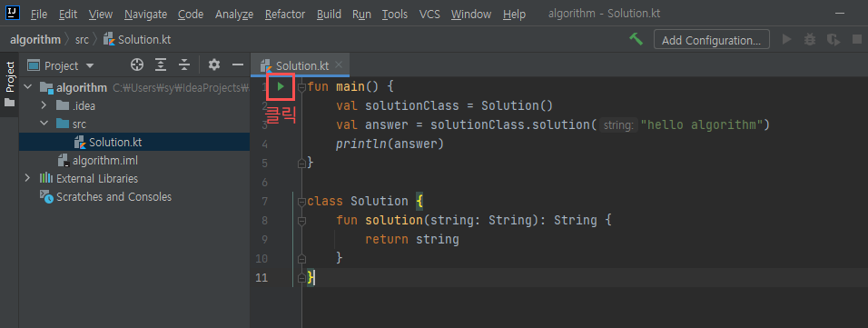This screenshot has height=328, width=868.
Task: Click the Debug bug icon
Action: coord(810,39)
